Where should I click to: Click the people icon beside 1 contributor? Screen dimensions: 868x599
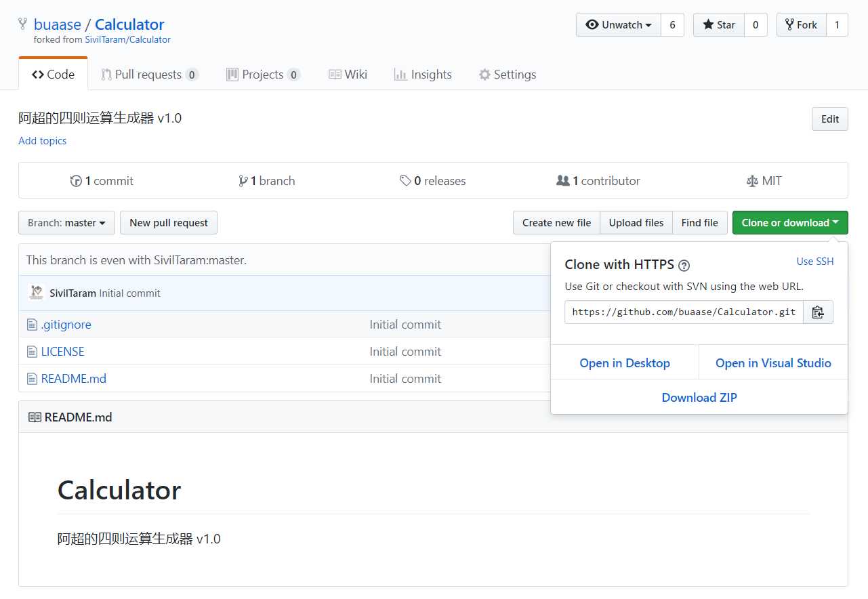(562, 181)
